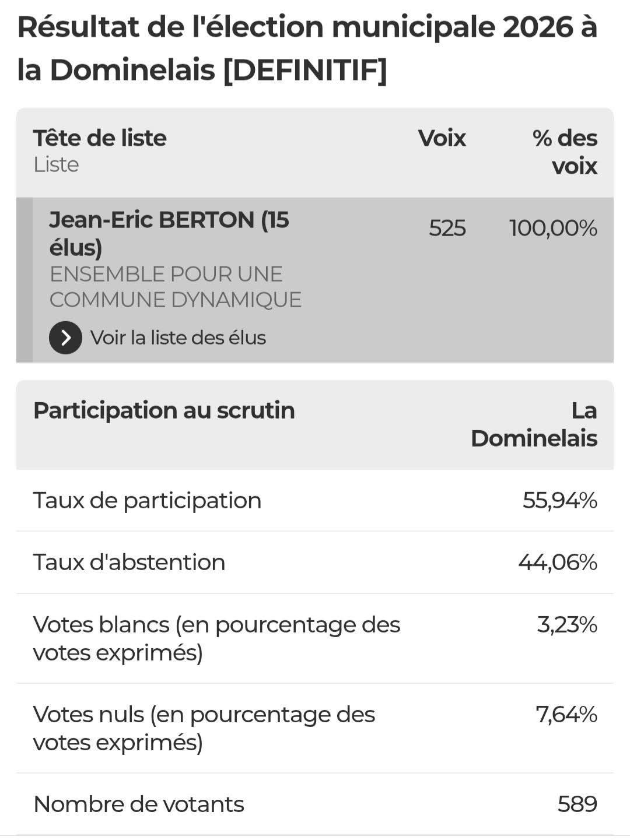630x840 pixels.
Task: Click the "Voix" column header
Action: click(x=442, y=138)
